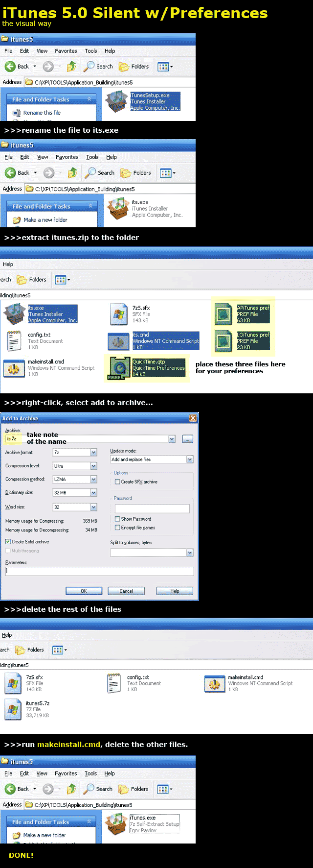
Task: Select the itunes5.7z archive file
Action: tap(27, 709)
